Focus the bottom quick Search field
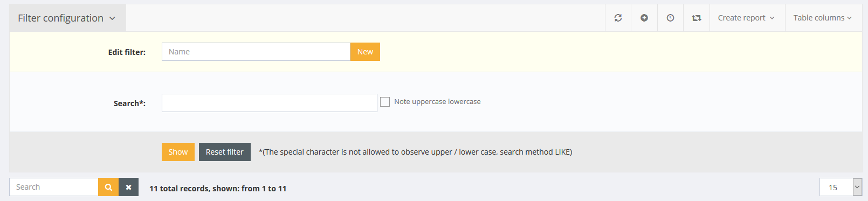 tap(54, 187)
